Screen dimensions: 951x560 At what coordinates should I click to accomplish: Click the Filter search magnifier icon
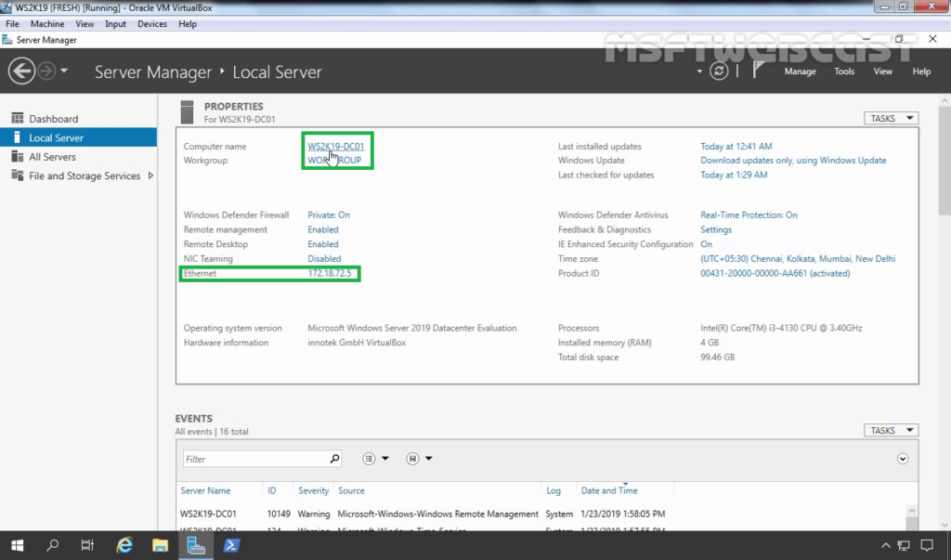coord(334,459)
